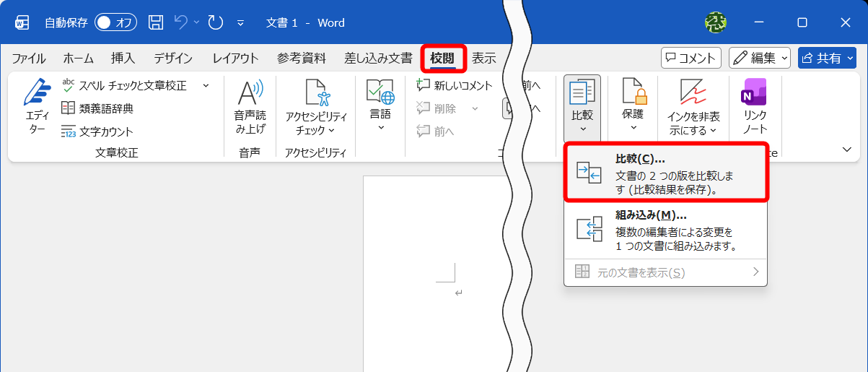Click the 共有 button
868x372 pixels.
pyautogui.click(x=826, y=59)
